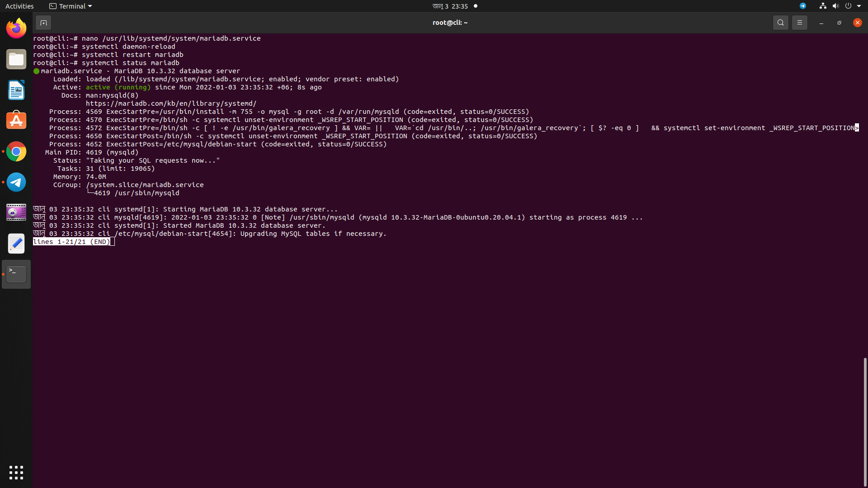This screenshot has width=868, height=488.
Task: Click 'Main PID: 4619 (mysqld)' line
Action: (x=92, y=152)
